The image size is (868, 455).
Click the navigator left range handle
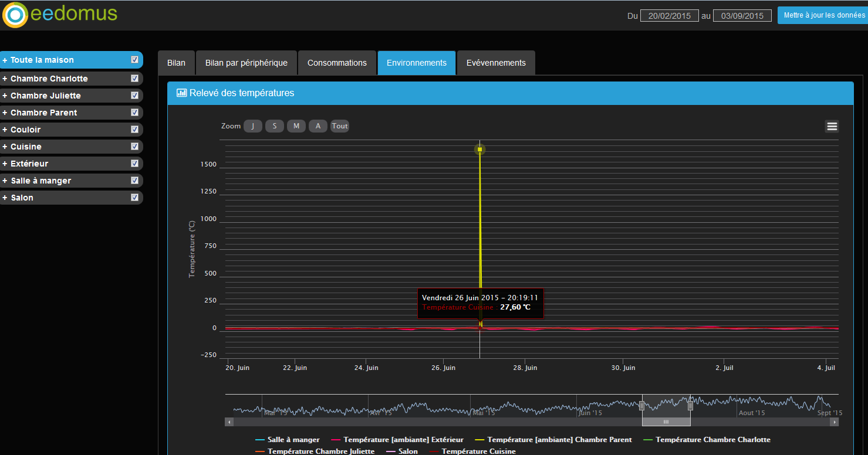pyautogui.click(x=641, y=406)
